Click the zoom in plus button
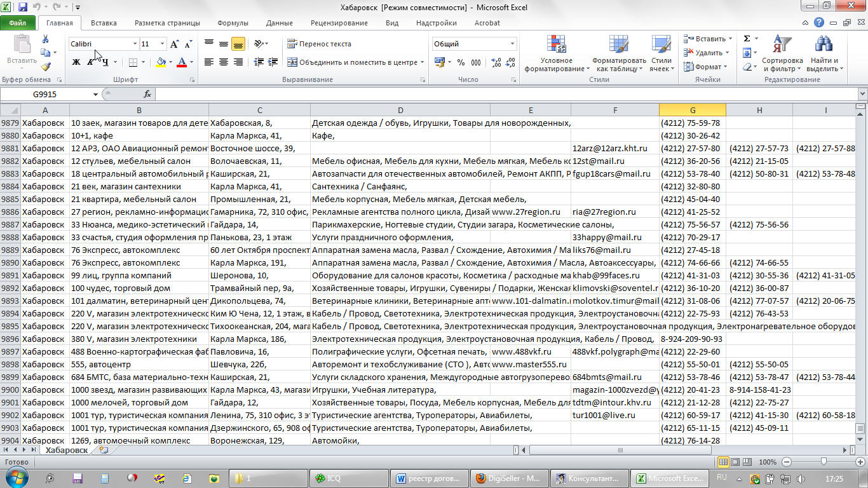868x488 pixels. (860, 462)
